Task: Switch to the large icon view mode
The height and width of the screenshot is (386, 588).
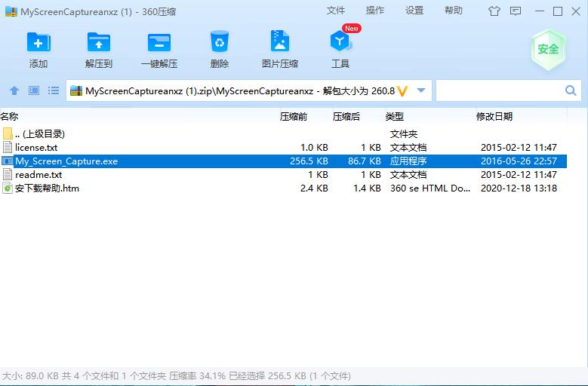Action: coord(34,90)
